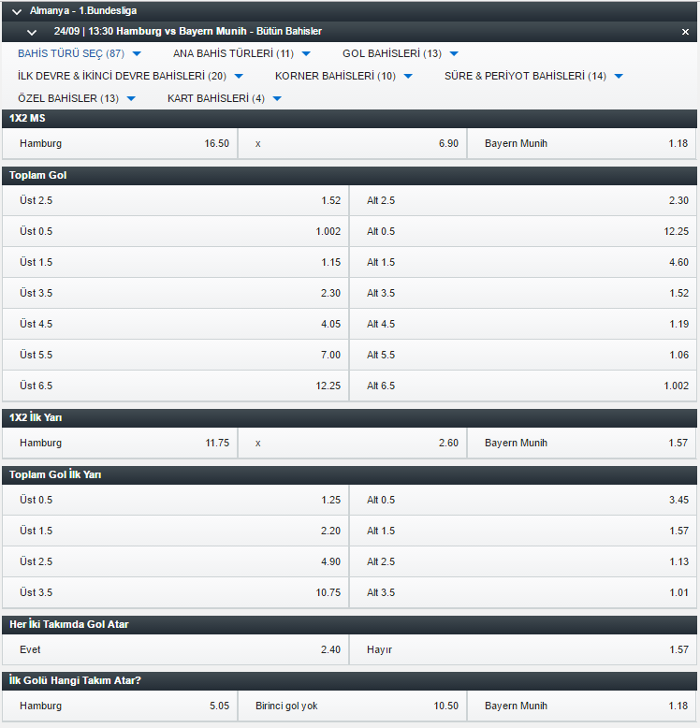This screenshot has height=728, width=700.
Task: Open Gol Bahisleri category dropdown
Action: point(454,54)
